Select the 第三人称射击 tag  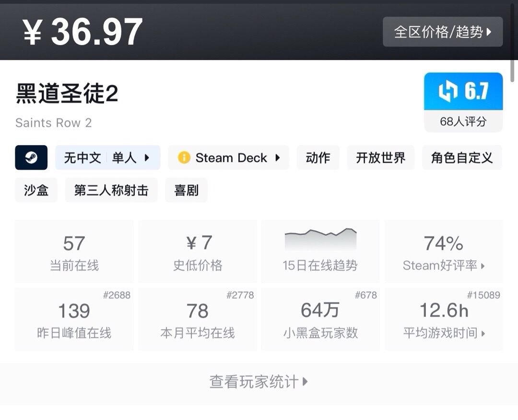click(x=111, y=190)
